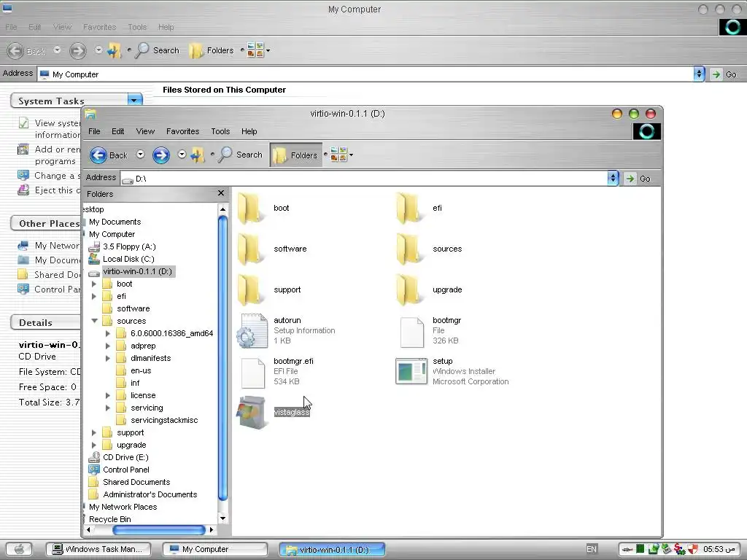The image size is (747, 560).
Task: Click Go button in virtio-win address bar
Action: 638,179
